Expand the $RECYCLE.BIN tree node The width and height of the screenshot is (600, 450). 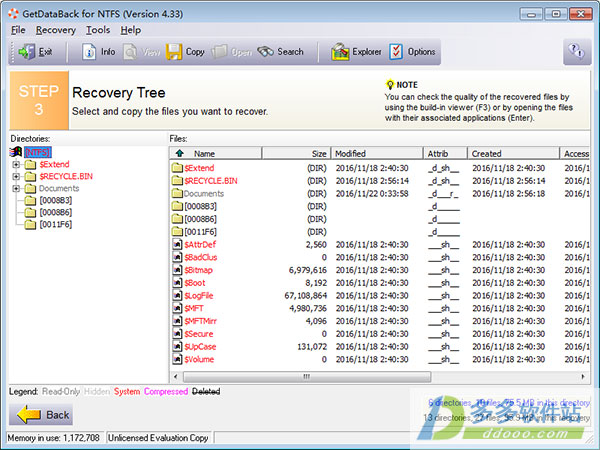pos(16,176)
